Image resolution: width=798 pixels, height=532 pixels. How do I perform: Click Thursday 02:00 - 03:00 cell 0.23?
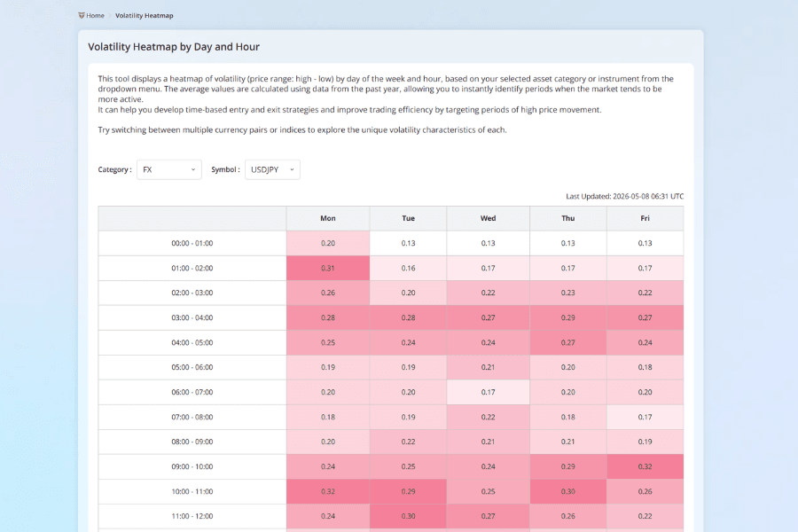pos(568,293)
